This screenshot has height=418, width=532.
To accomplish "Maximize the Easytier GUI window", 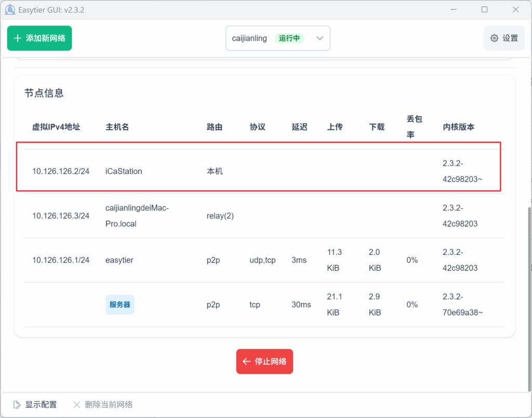I will [485, 9].
